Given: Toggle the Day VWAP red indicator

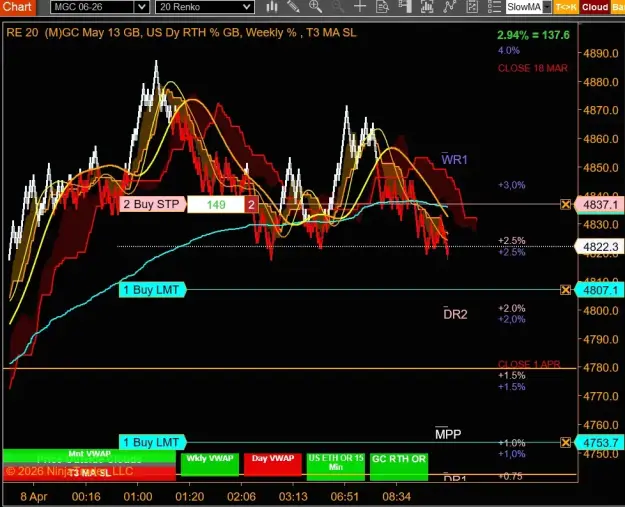Looking at the screenshot, I should [x=273, y=464].
